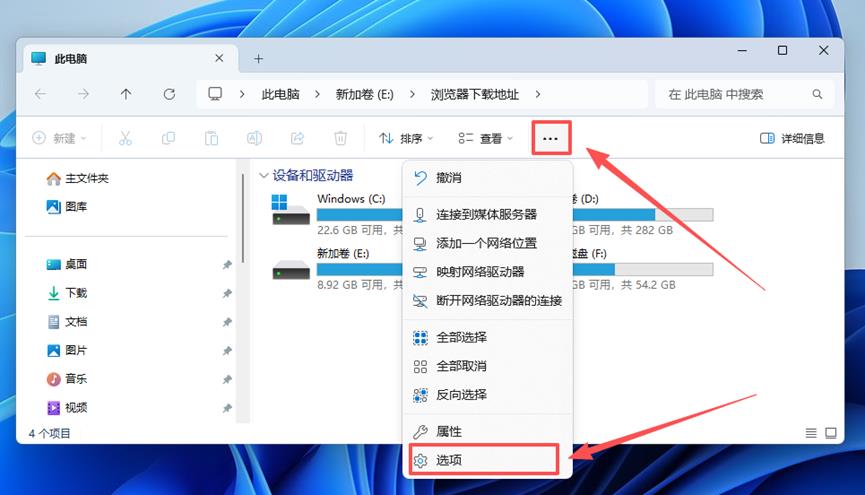Click the 4 个项目 status text
Screen dimensions: 865x495
coord(50,433)
